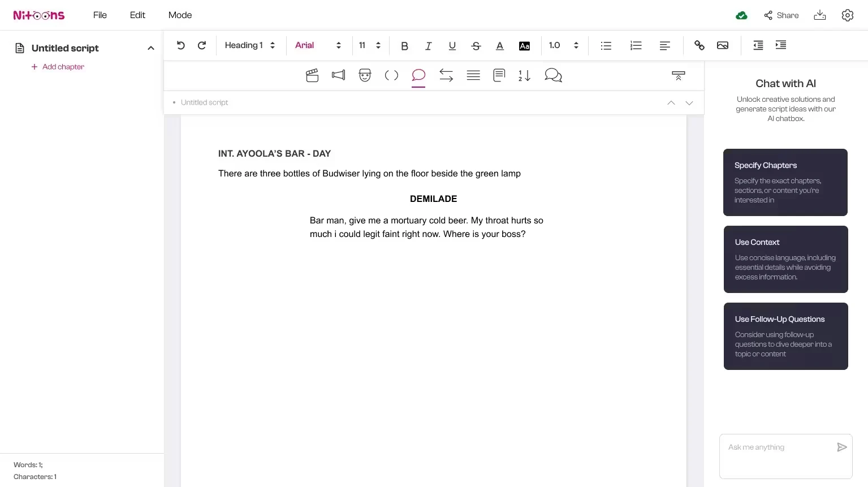Toggle underline formatting
868x487 pixels.
click(x=452, y=46)
